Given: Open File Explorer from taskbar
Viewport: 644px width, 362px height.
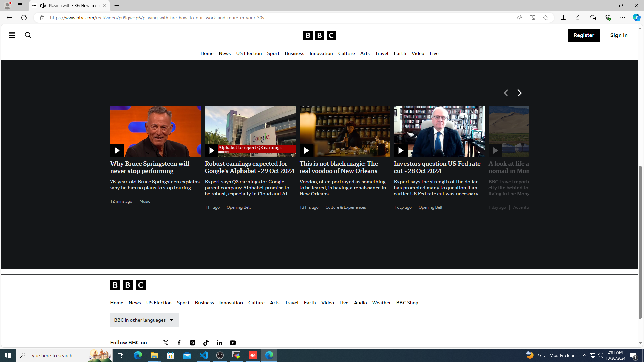Looking at the screenshot, I should click(x=154, y=355).
